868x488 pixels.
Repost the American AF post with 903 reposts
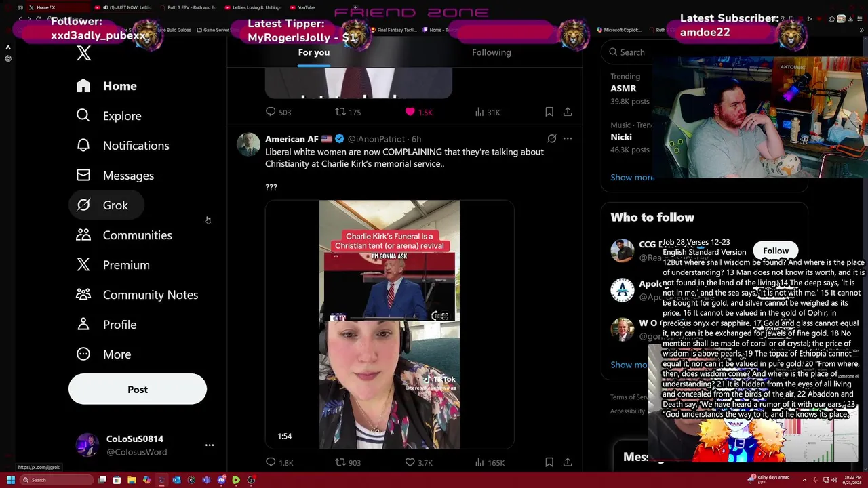pos(348,462)
